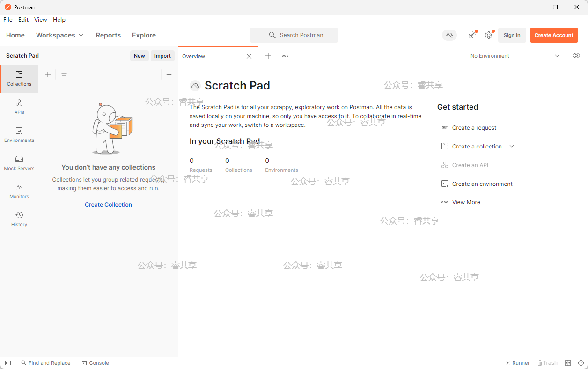The image size is (588, 369).
Task: Close the Overview tab
Action: pos(249,56)
